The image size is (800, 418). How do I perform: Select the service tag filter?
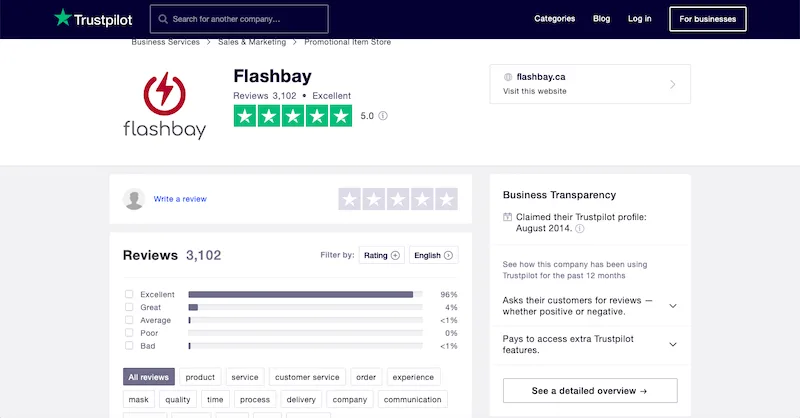pos(245,377)
